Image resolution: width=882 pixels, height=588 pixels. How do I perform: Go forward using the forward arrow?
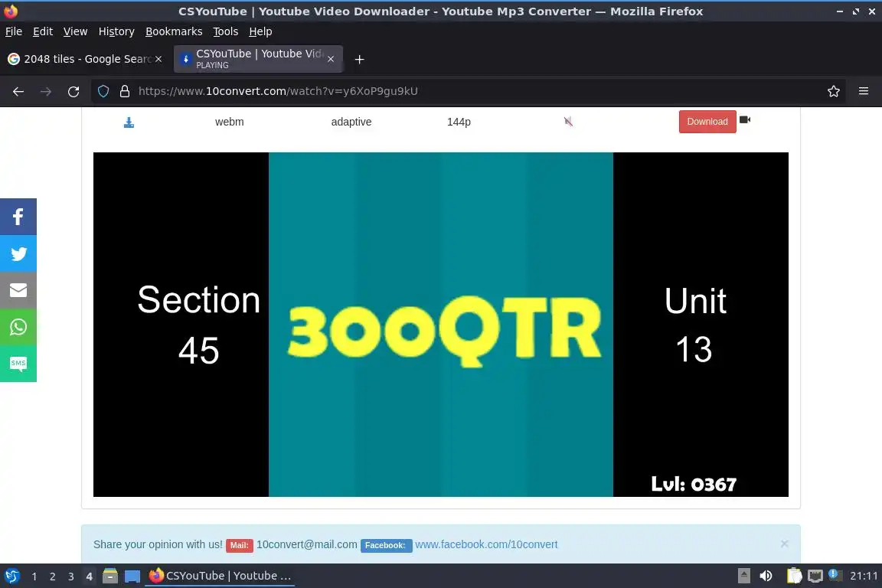point(46,91)
